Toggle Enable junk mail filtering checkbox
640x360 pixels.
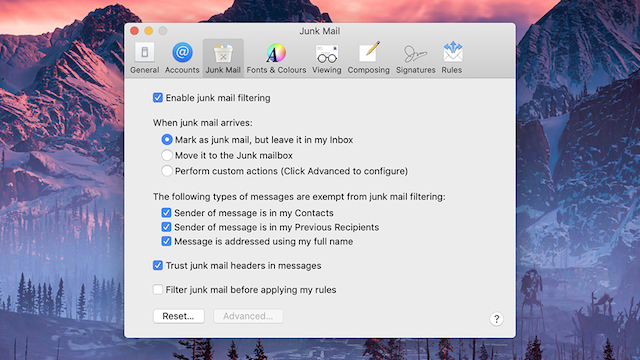(158, 98)
